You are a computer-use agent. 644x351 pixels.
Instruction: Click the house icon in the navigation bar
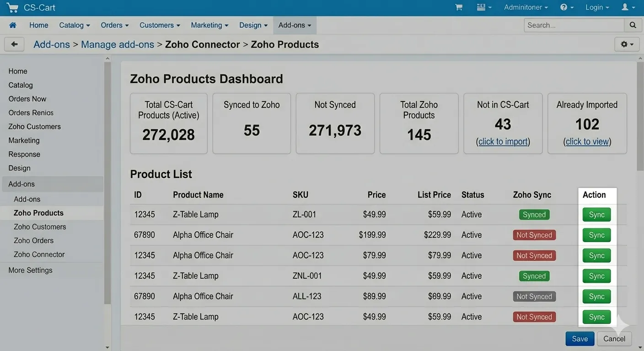pos(13,25)
